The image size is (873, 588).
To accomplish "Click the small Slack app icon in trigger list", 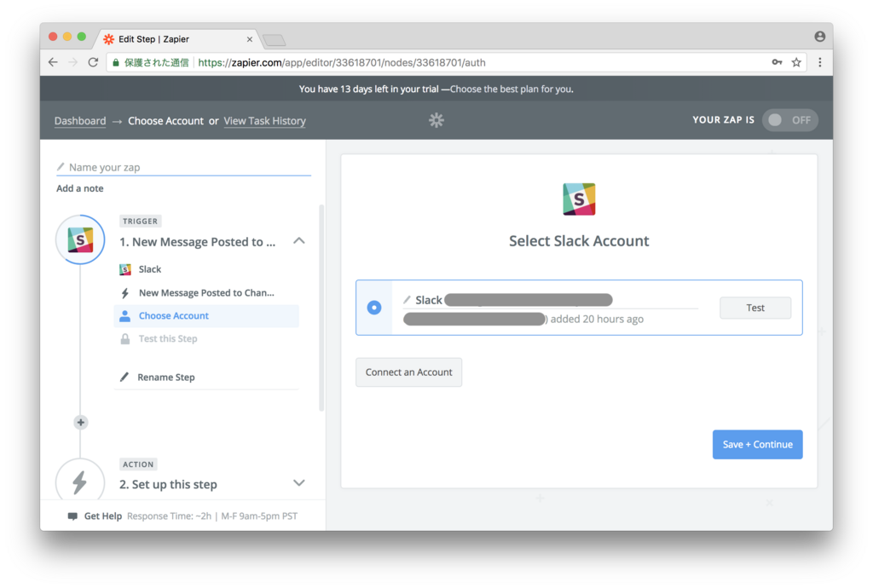I will 125,269.
